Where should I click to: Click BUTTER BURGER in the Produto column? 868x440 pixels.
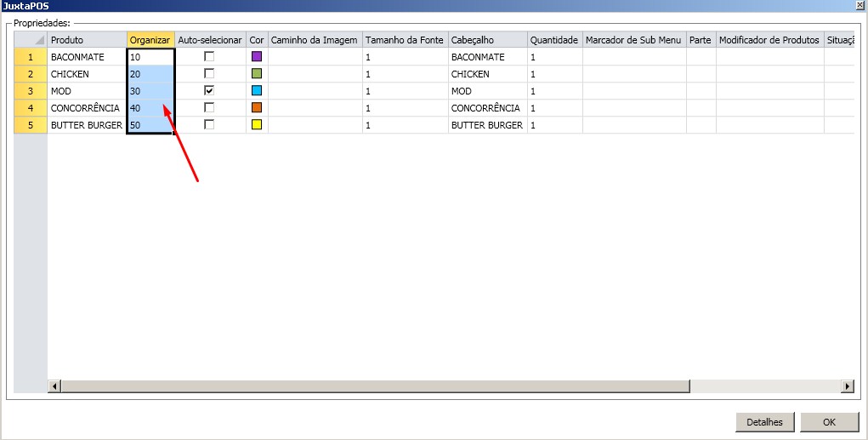coord(87,125)
